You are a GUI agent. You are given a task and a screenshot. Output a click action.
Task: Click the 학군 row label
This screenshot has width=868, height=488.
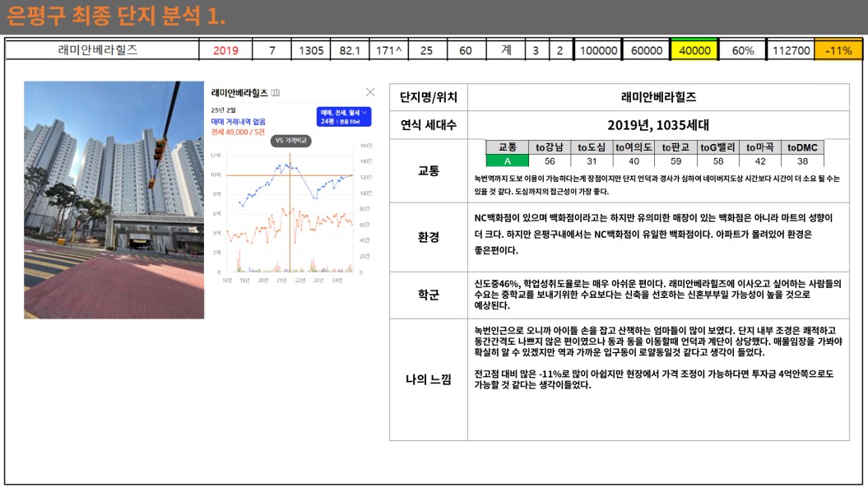429,295
